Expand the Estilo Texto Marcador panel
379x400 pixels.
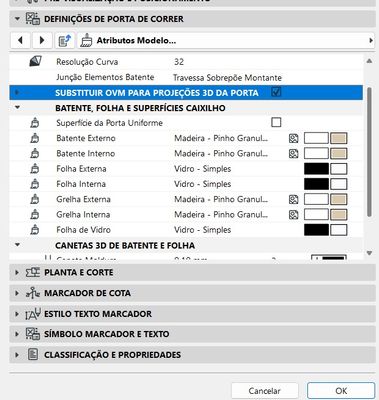(17, 314)
